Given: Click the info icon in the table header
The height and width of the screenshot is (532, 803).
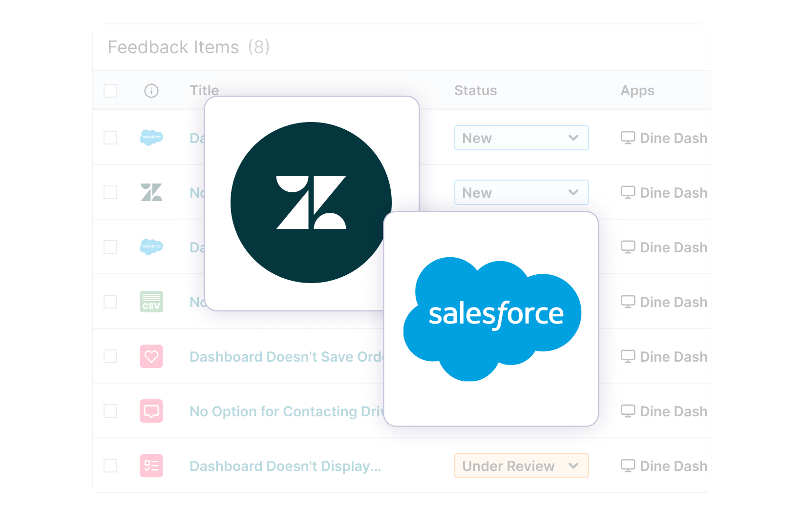Looking at the screenshot, I should (x=151, y=91).
